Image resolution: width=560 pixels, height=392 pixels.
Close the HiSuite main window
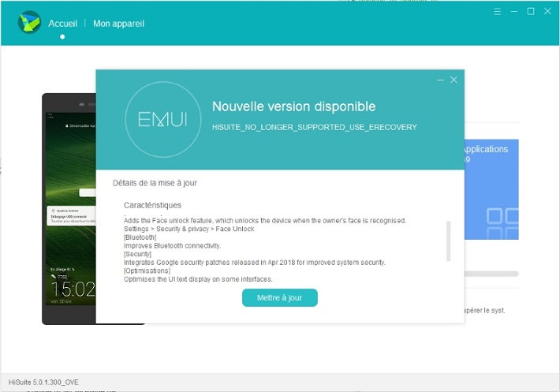click(547, 11)
